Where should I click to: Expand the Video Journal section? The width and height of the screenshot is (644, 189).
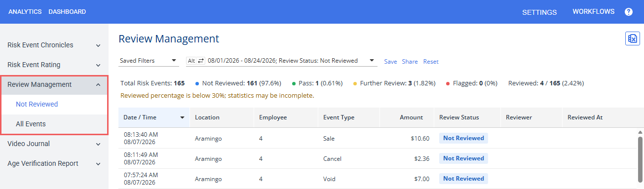tap(98, 144)
